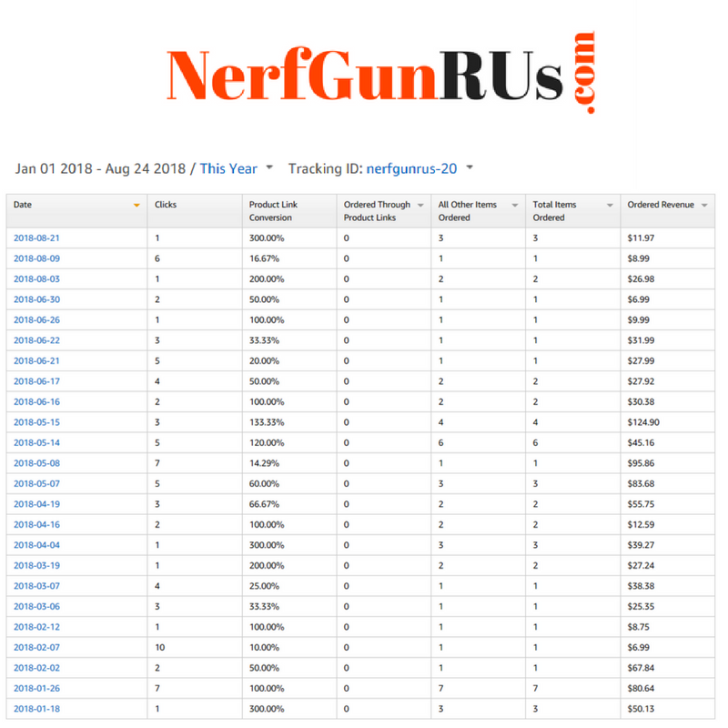The height and width of the screenshot is (728, 728).
Task: Click the nerfgunrus-20 tracking ID link
Action: (411, 168)
